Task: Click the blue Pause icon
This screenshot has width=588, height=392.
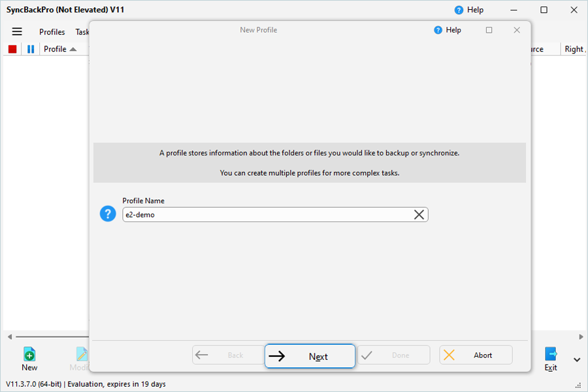Action: tap(31, 49)
